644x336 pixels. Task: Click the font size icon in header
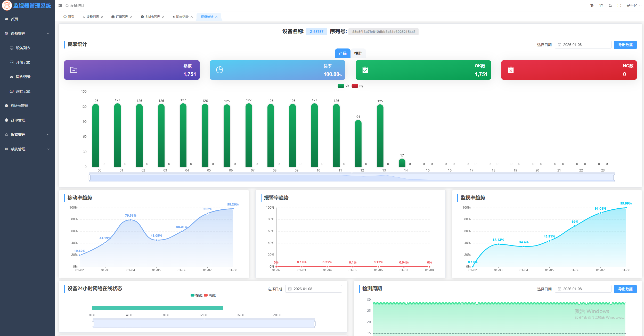[x=592, y=5]
